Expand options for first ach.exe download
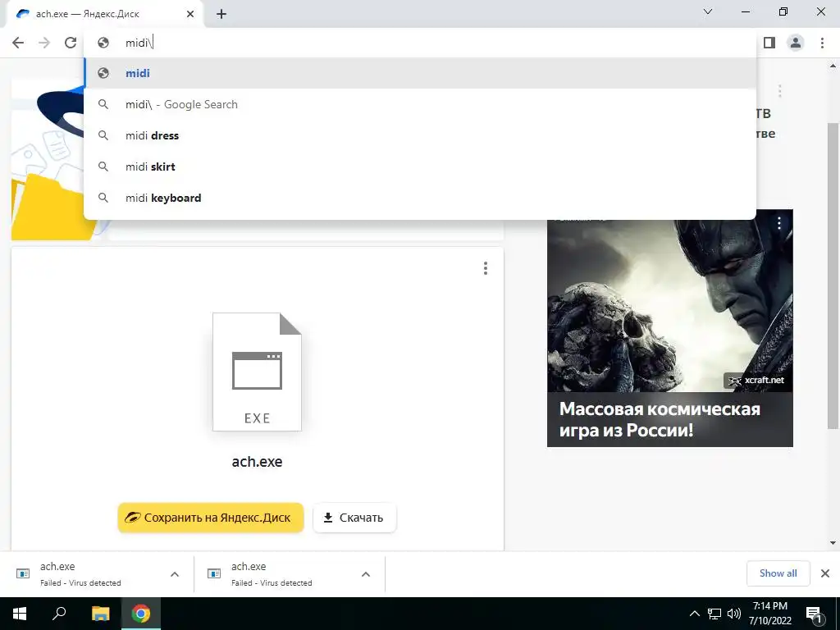This screenshot has height=630, width=840. pyautogui.click(x=175, y=574)
